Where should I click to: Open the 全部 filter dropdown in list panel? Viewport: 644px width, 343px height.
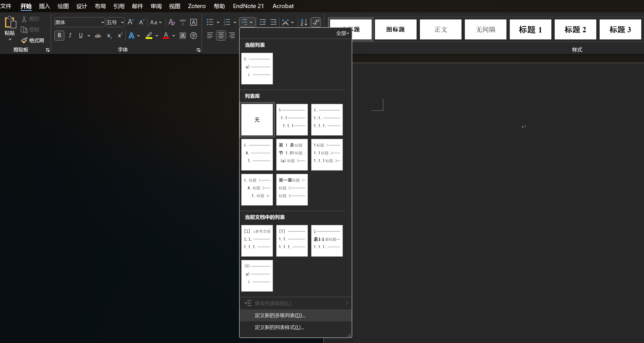(342, 33)
